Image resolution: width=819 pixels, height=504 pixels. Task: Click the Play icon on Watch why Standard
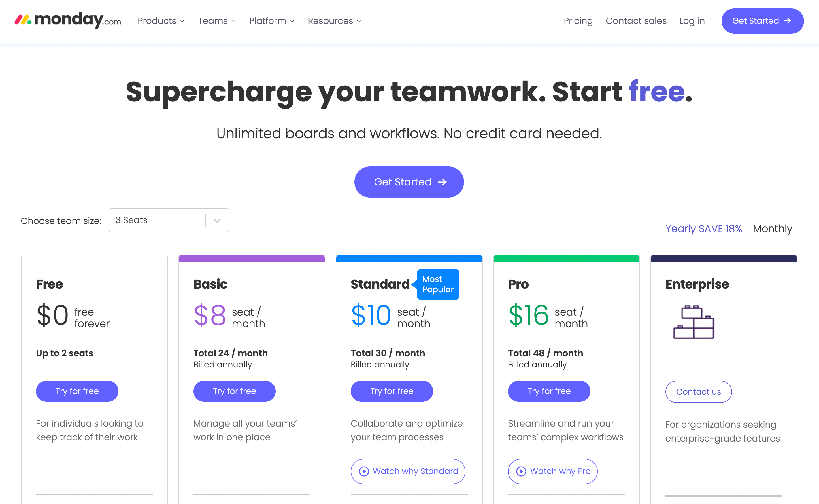pos(363,471)
